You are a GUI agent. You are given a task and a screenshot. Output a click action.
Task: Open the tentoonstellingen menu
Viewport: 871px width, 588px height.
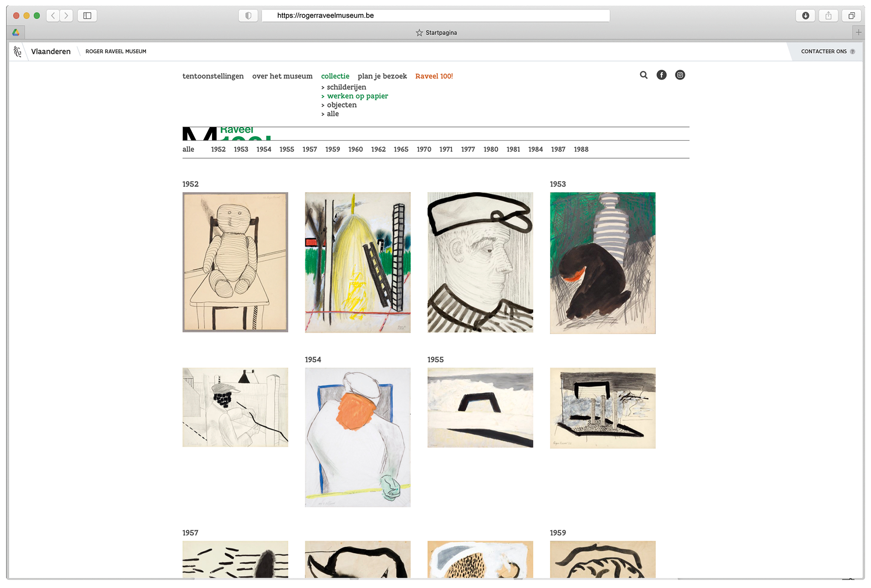tap(213, 76)
